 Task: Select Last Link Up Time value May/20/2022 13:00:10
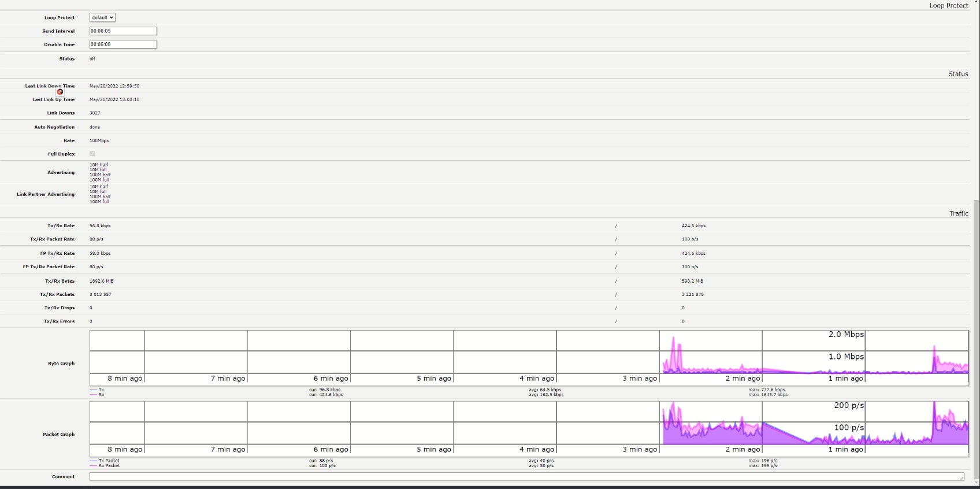(114, 99)
